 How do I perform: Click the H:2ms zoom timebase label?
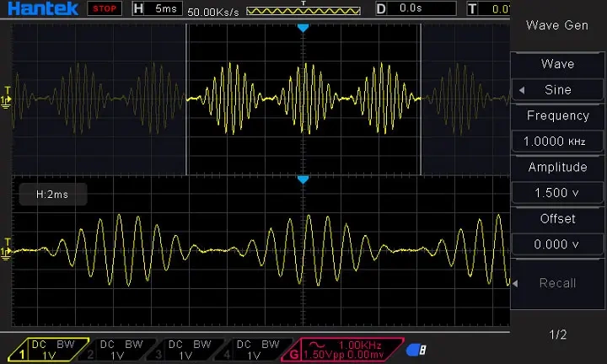[x=52, y=194]
